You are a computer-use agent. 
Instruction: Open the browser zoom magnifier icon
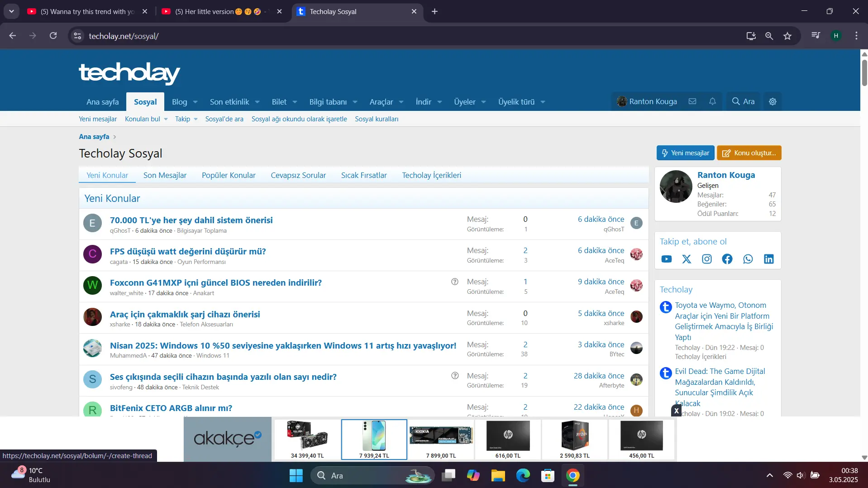[x=769, y=36]
